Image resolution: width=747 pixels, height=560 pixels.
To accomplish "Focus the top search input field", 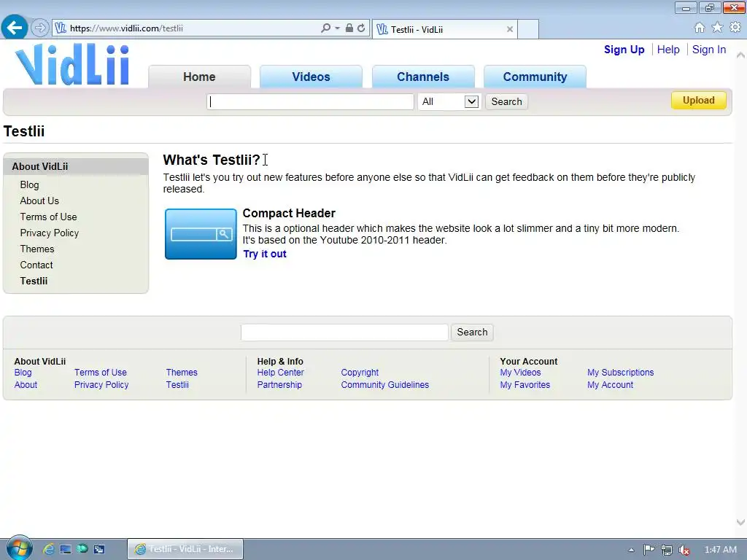I will 310,101.
